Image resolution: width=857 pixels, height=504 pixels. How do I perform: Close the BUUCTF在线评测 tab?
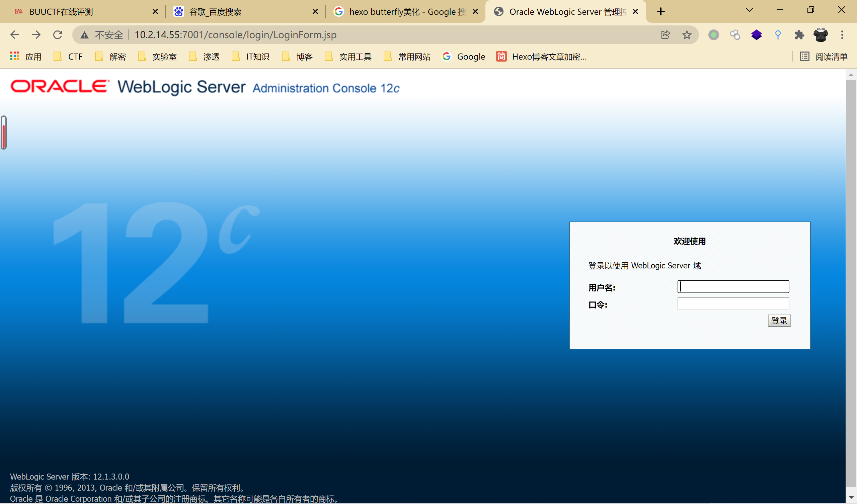(x=155, y=12)
